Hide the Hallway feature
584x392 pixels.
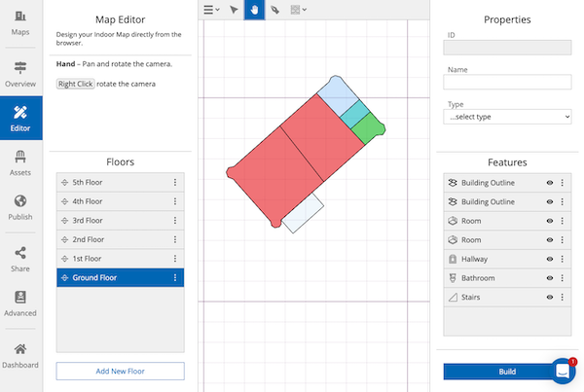coord(549,259)
